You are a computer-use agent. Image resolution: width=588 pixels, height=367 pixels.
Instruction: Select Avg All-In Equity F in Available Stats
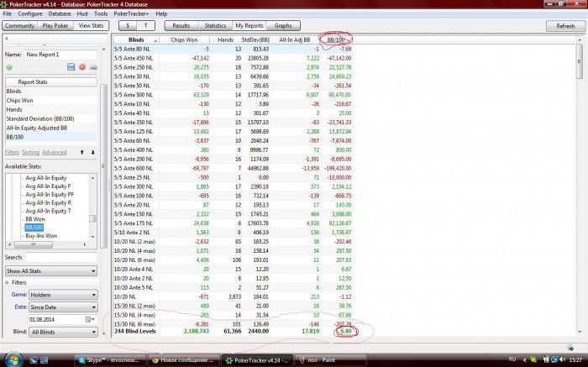(x=48, y=186)
